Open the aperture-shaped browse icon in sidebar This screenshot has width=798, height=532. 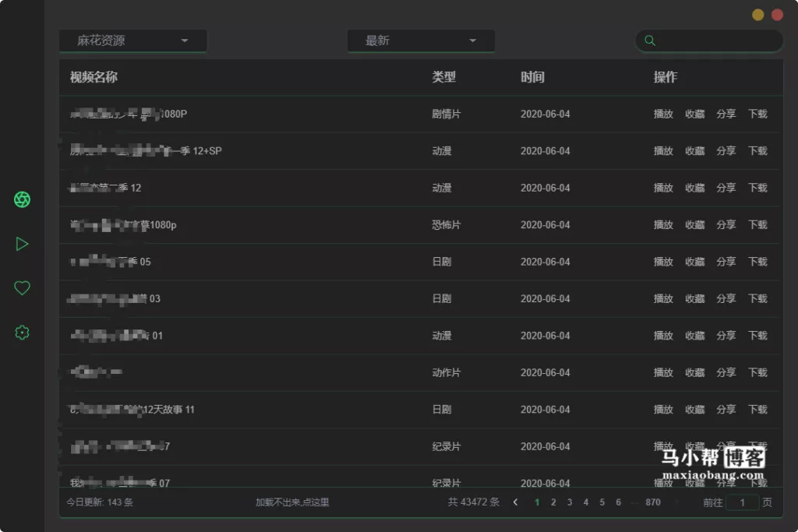pos(22,199)
